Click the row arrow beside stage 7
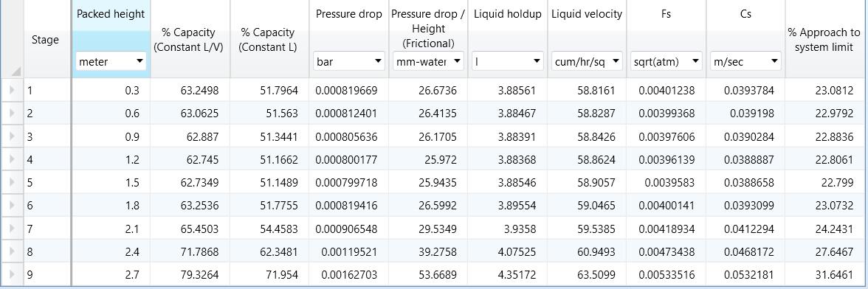This screenshot has width=868, height=289. tap(12, 229)
